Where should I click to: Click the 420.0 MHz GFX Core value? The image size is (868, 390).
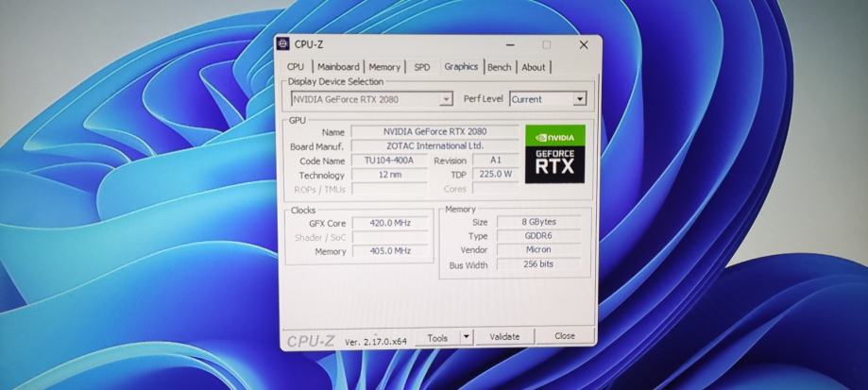390,223
